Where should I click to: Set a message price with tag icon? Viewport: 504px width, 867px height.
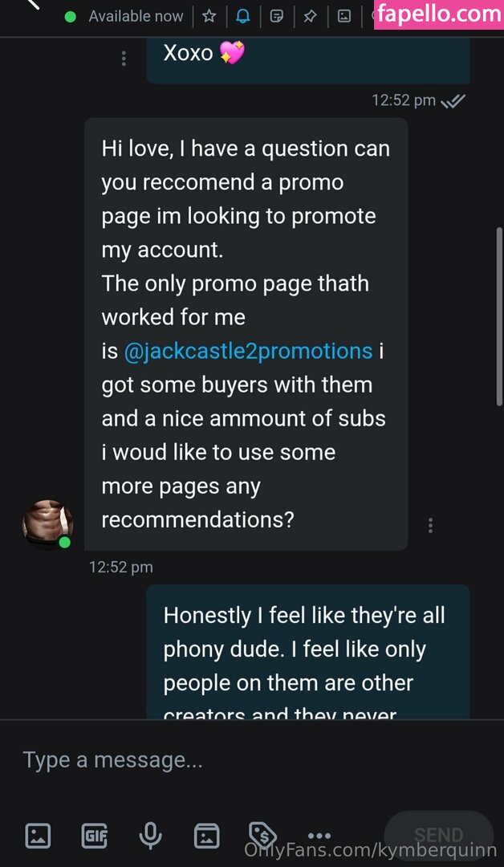pyautogui.click(x=263, y=834)
